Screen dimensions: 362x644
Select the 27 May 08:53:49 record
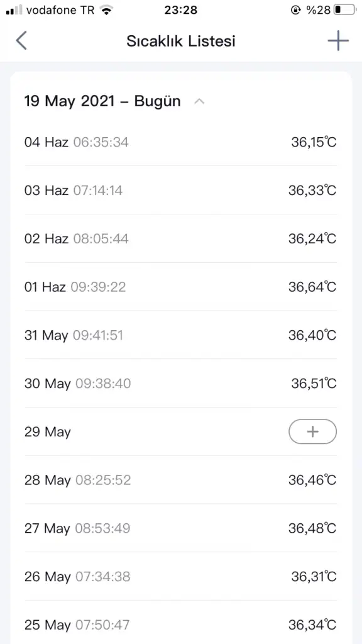(181, 528)
